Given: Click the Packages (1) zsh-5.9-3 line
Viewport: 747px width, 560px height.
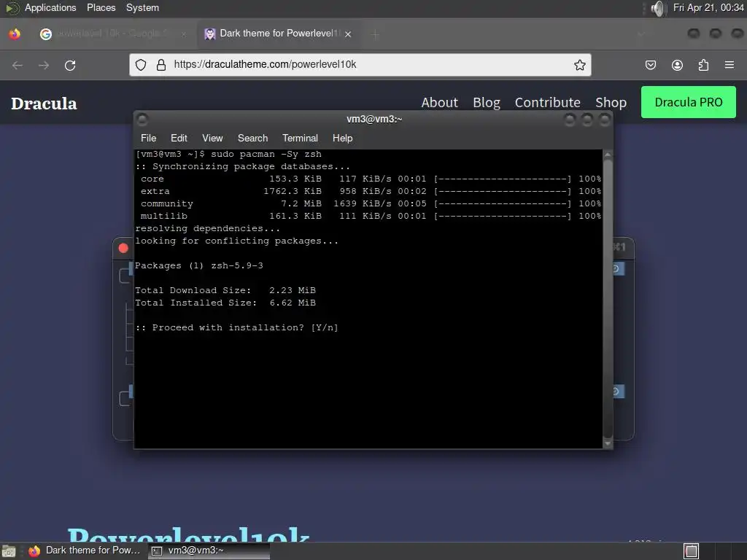Looking at the screenshot, I should (x=199, y=265).
